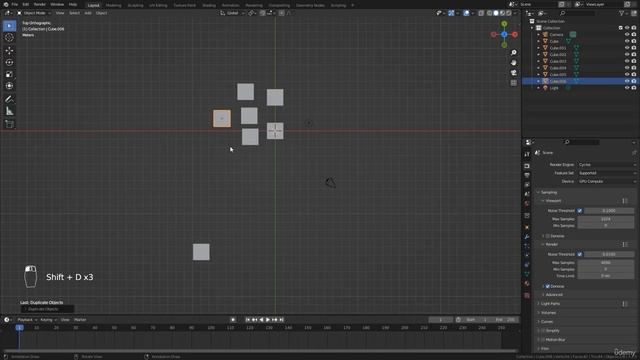The height and width of the screenshot is (360, 640).
Task: Expand the Advanced sampling subpanel
Action: (x=553, y=295)
